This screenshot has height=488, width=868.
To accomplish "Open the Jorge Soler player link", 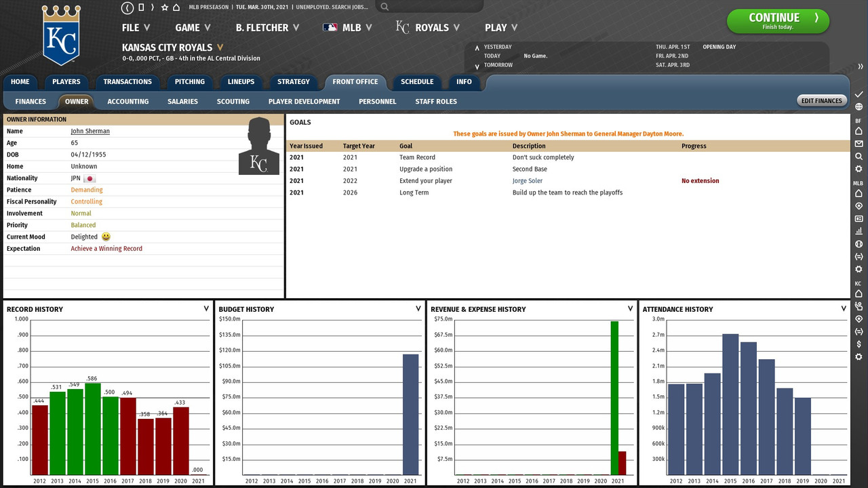I will click(528, 181).
